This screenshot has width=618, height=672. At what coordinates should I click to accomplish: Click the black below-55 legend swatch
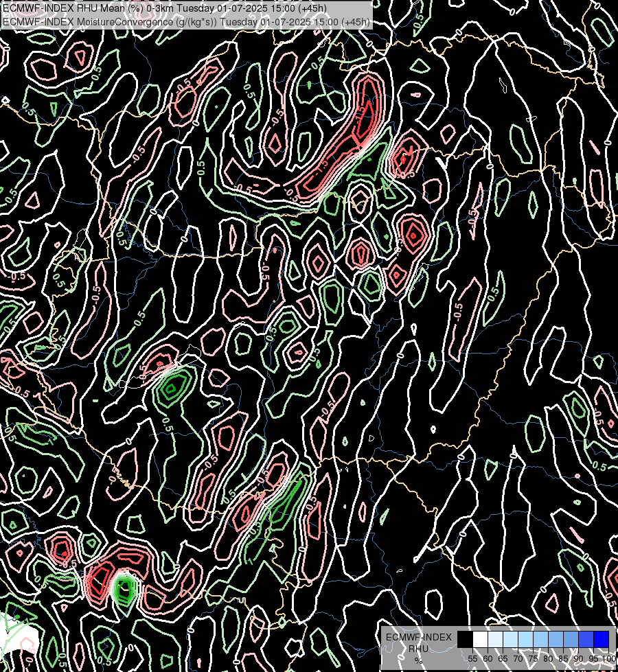click(x=466, y=639)
